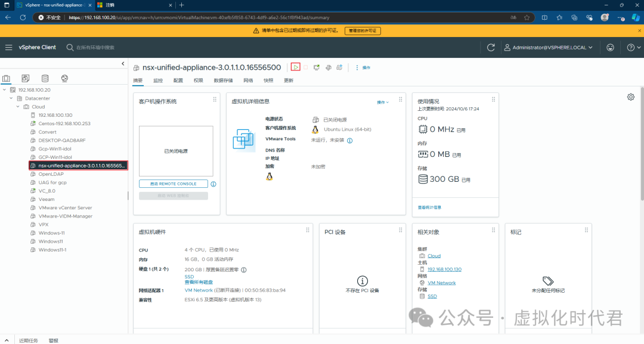This screenshot has width=644, height=344.
Task: Open the SSD datastore link in related objects
Action: click(432, 296)
